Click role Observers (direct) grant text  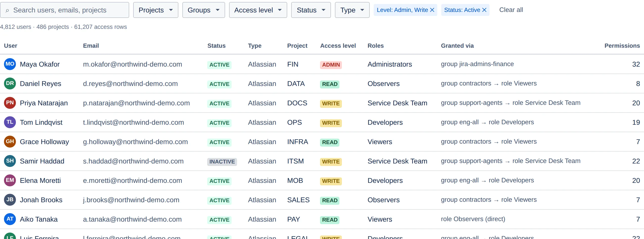473,219
